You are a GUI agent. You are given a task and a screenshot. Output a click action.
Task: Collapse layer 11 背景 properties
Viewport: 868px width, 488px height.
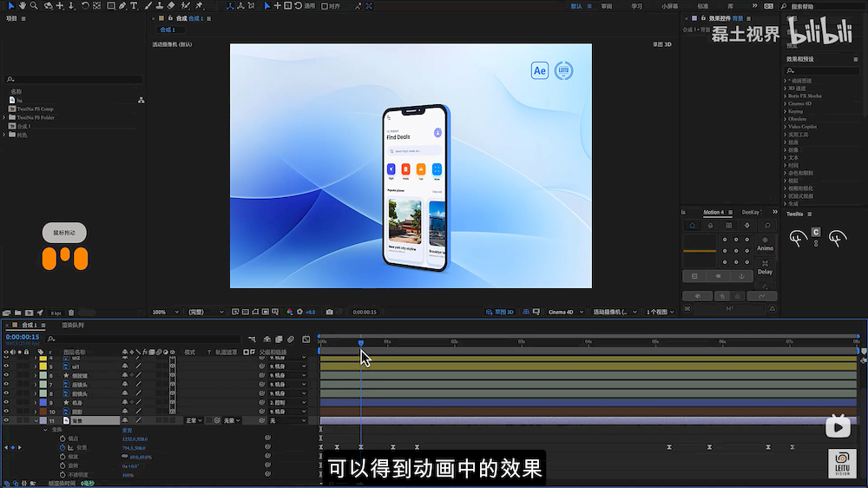pyautogui.click(x=36, y=421)
